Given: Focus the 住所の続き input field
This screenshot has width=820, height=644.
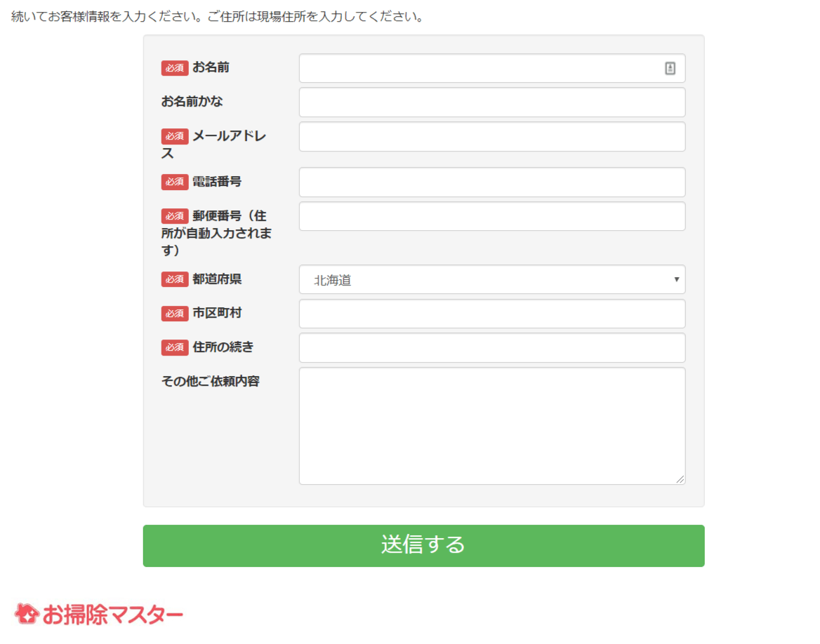Looking at the screenshot, I should pyautogui.click(x=491, y=348).
